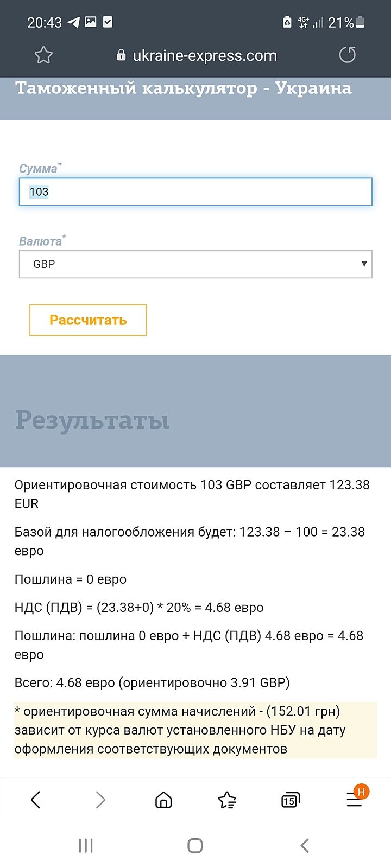
Task: Tap the gallery image notification icon
Action: [x=91, y=22]
